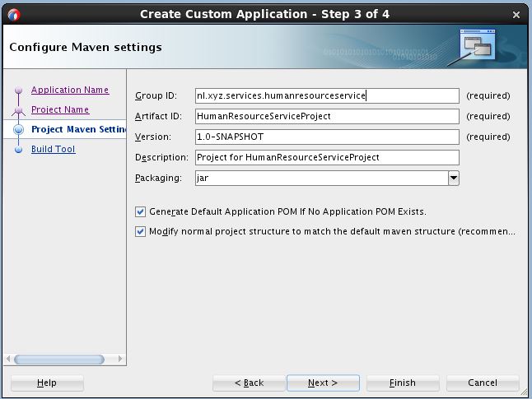Uncheck Generate Default Application POM checkbox
Viewport: 532px width, 399px height.
tap(140, 211)
